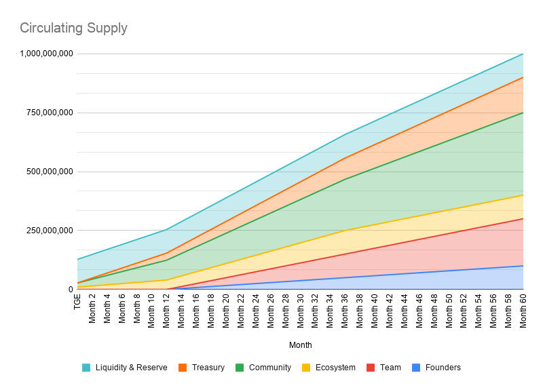Click the Month 12 x-axis label
This screenshot has height=392, width=543.
tap(166, 310)
